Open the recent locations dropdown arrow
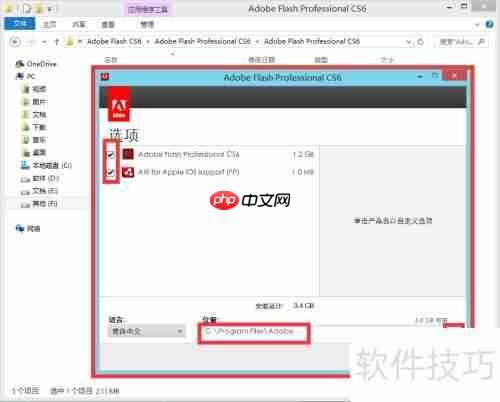 point(44,42)
